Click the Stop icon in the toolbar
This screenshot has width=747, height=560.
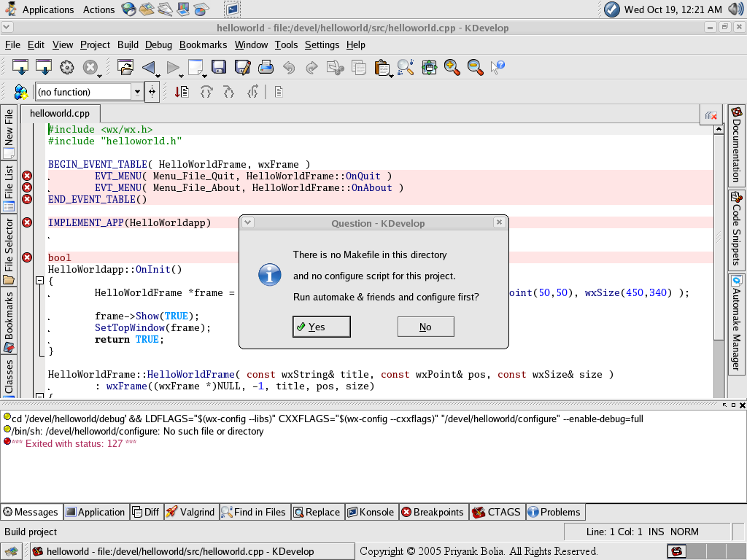point(90,67)
